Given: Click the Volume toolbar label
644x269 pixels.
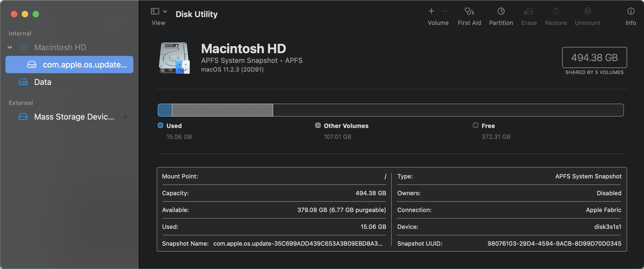Looking at the screenshot, I should pos(438,23).
